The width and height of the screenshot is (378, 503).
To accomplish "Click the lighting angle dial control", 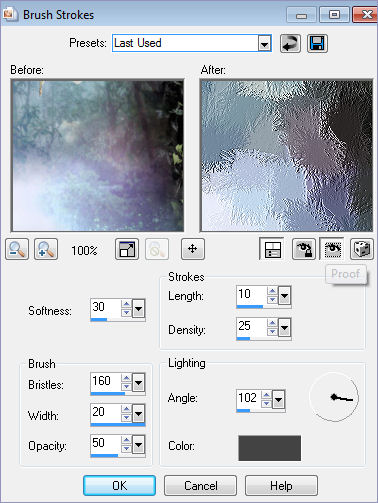I will 334,397.
